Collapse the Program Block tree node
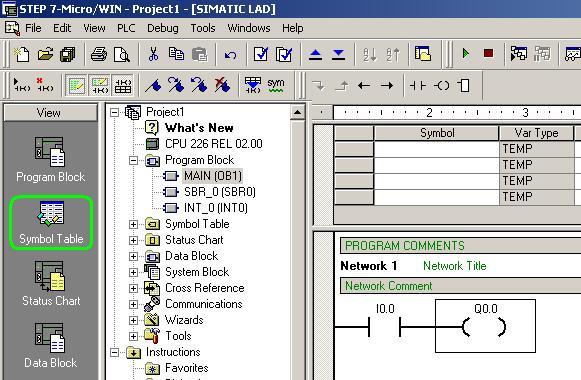The image size is (581, 380). tap(133, 160)
